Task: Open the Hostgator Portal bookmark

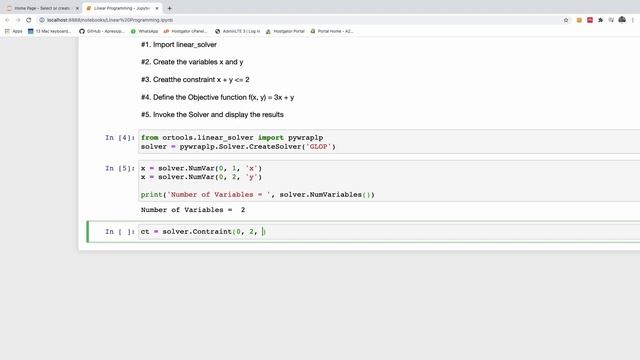Action: coord(285,31)
